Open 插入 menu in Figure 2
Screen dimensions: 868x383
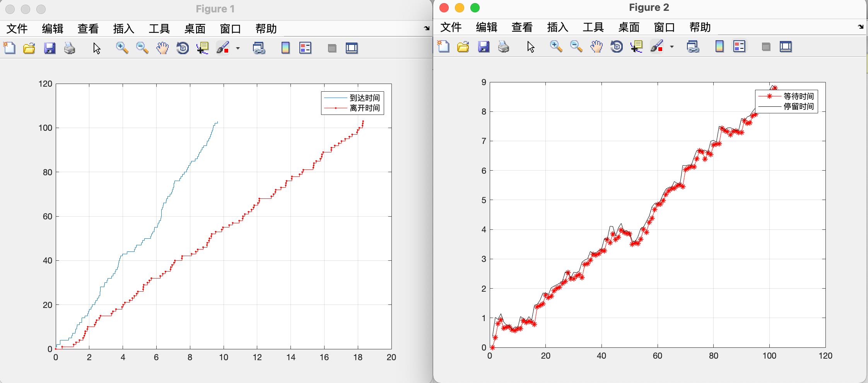pyautogui.click(x=558, y=27)
